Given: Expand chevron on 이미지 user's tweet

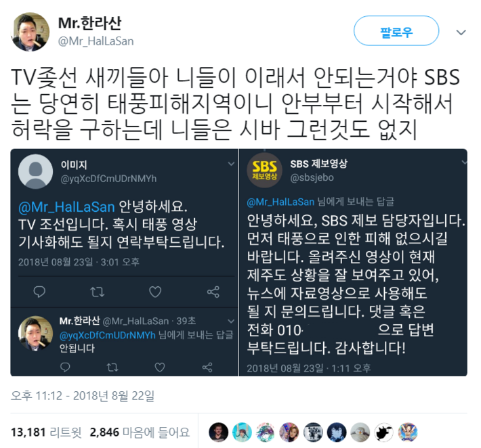Looking at the screenshot, I should [231, 164].
